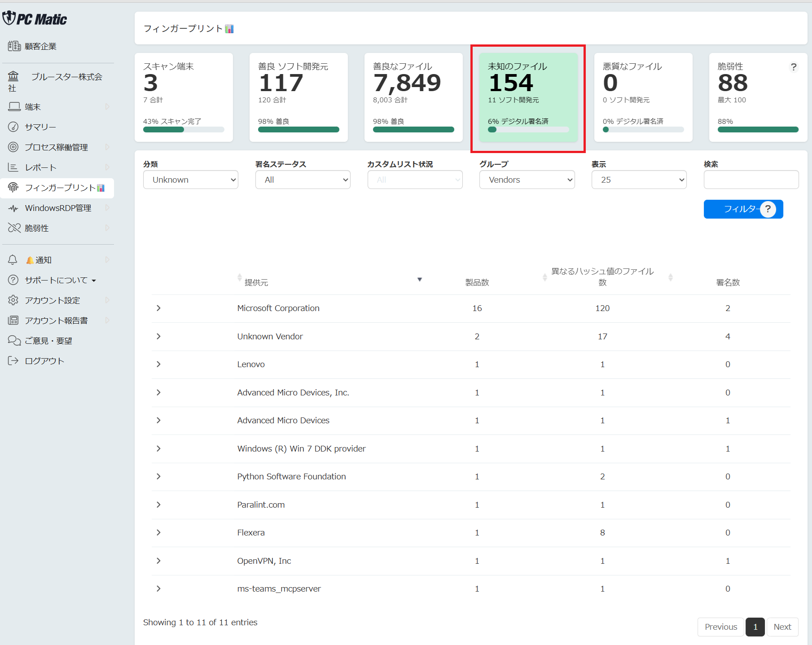Expand the Python Software Foundation row

pyautogui.click(x=158, y=476)
